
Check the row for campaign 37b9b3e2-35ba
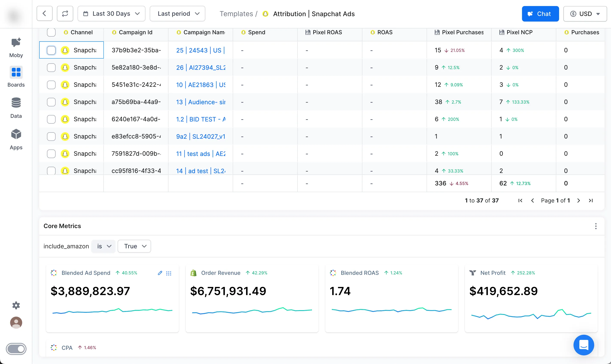tap(51, 50)
